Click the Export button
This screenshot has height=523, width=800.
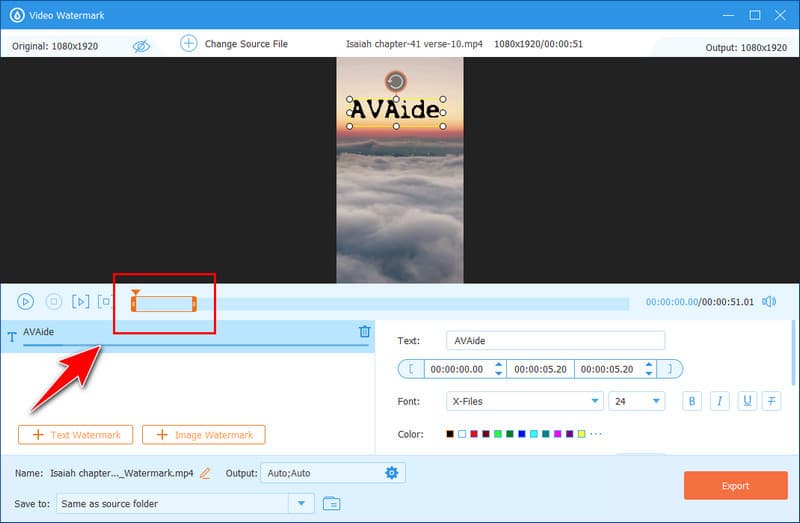736,486
